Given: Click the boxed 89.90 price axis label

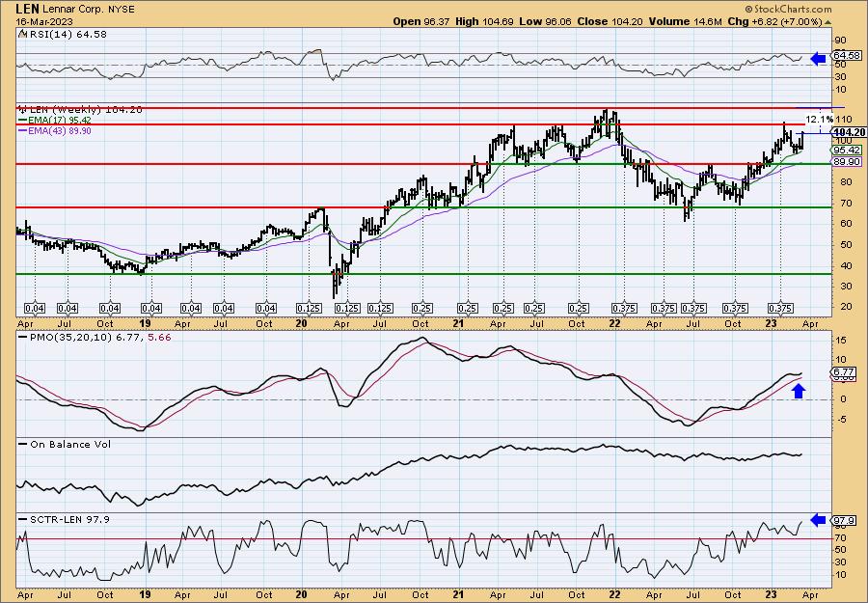Looking at the screenshot, I should 847,162.
